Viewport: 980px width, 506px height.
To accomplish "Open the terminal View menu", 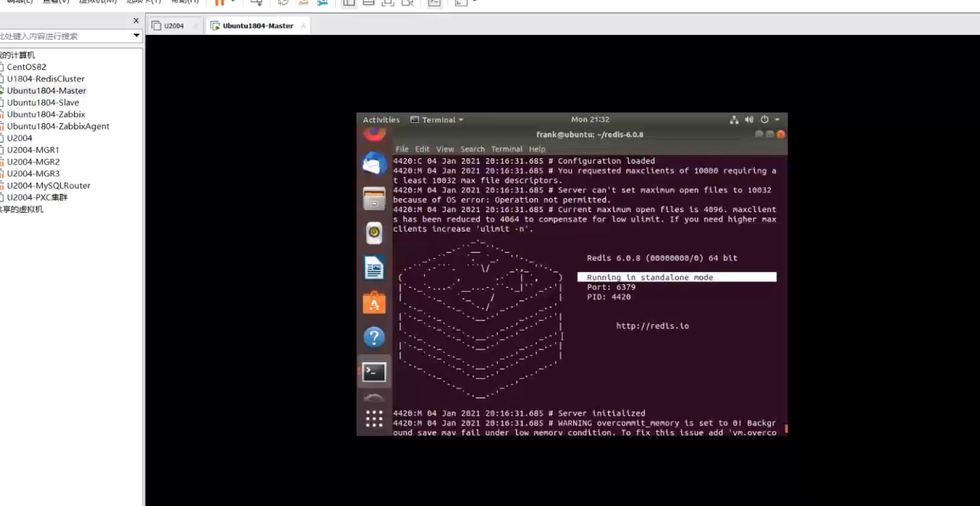I will (x=445, y=149).
